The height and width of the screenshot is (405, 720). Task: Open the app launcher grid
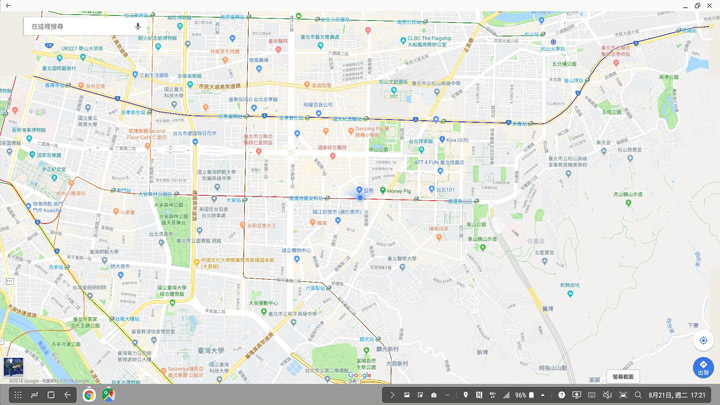(17, 395)
